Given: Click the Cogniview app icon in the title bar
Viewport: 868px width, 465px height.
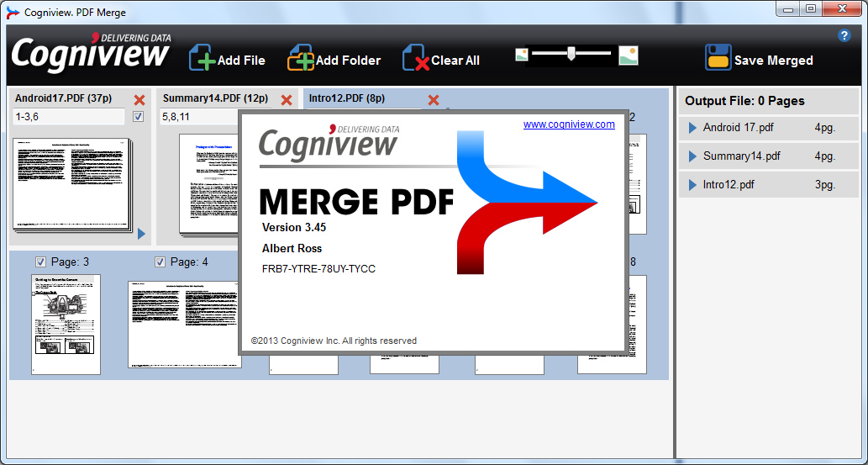Looking at the screenshot, I should click(12, 12).
